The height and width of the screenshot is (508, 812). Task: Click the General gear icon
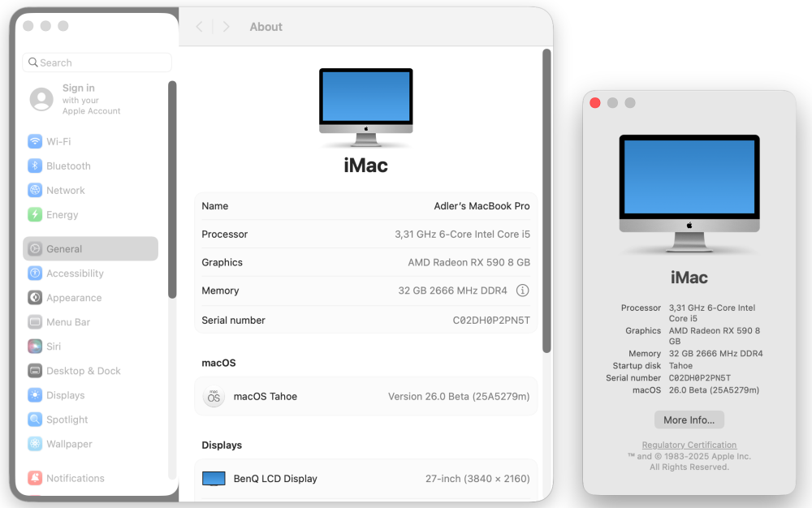(35, 249)
